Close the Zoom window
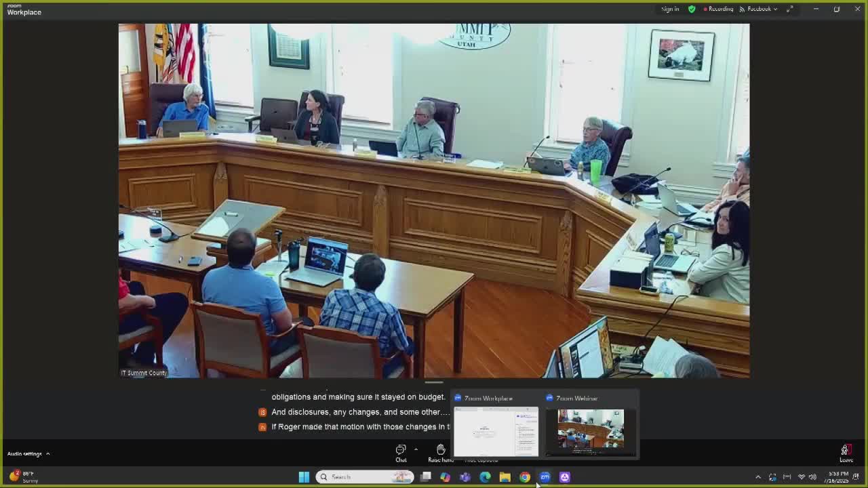The width and height of the screenshot is (868, 488). (857, 9)
